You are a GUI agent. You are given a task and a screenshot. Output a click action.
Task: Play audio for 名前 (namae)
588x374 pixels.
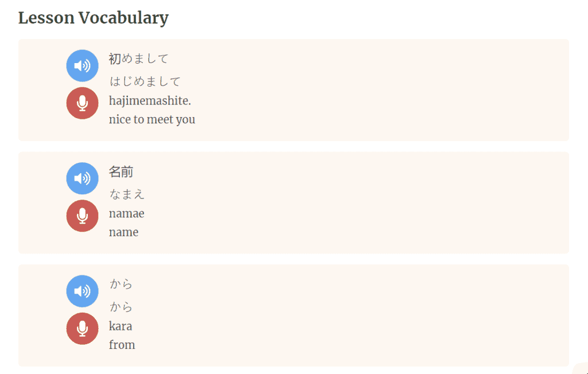tap(82, 178)
